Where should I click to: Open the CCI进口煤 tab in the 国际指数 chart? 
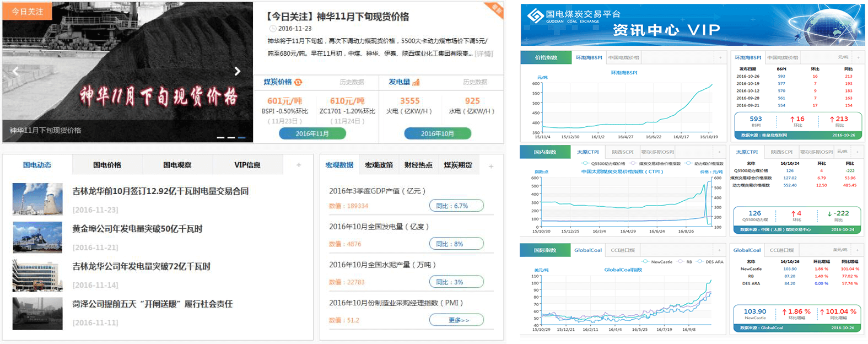pyautogui.click(x=622, y=250)
